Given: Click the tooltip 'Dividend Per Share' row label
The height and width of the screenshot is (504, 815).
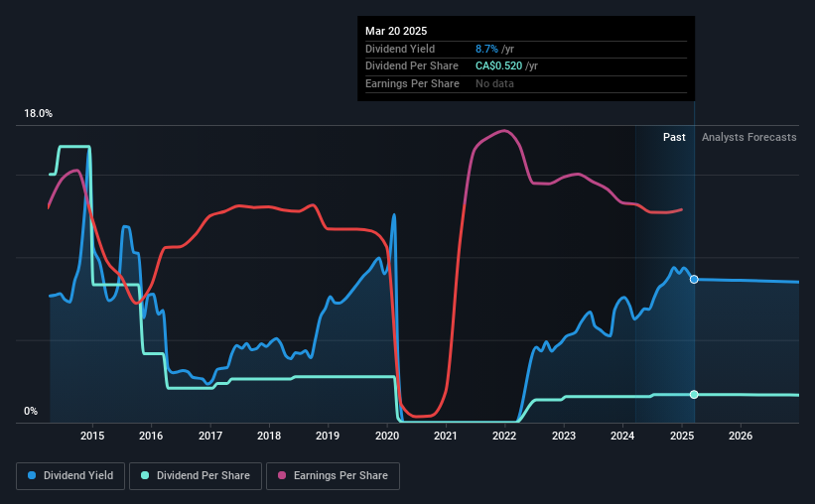Looking at the screenshot, I should [x=412, y=66].
